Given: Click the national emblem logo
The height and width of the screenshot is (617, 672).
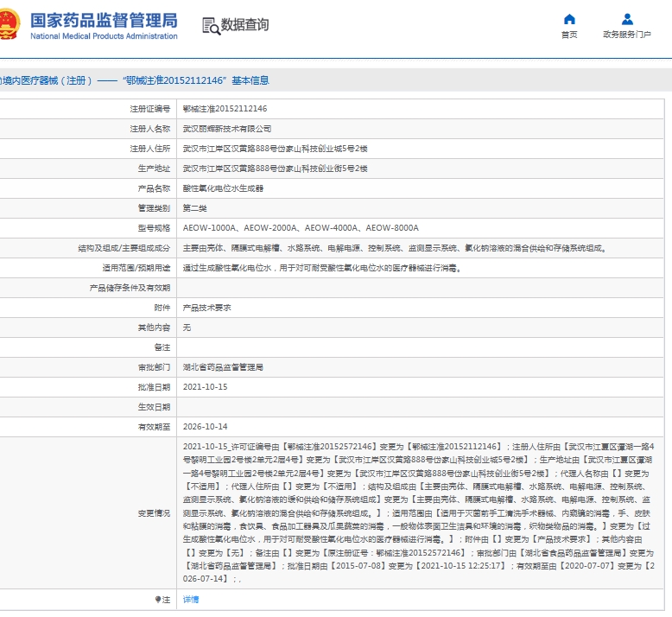Looking at the screenshot, I should [9, 24].
